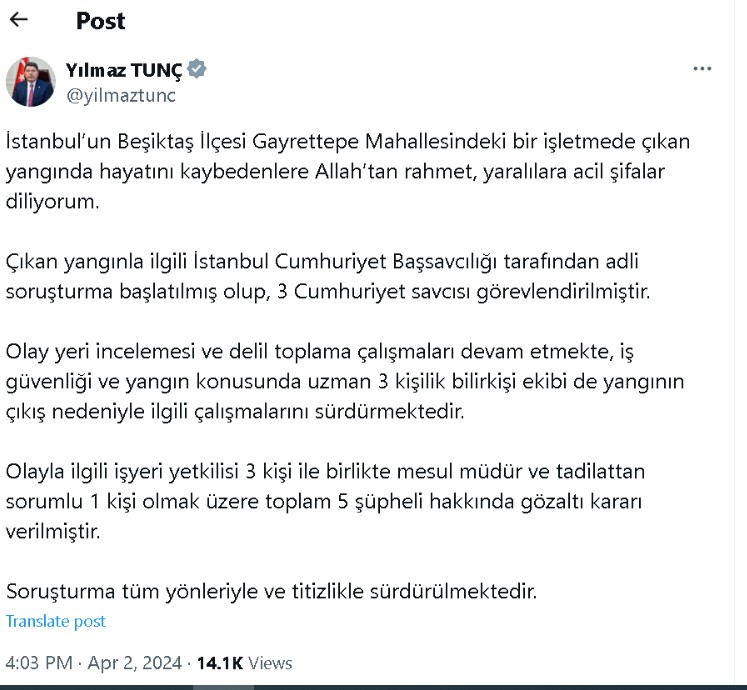Click the word görevlendirilmiştir in the post

click(x=582, y=291)
